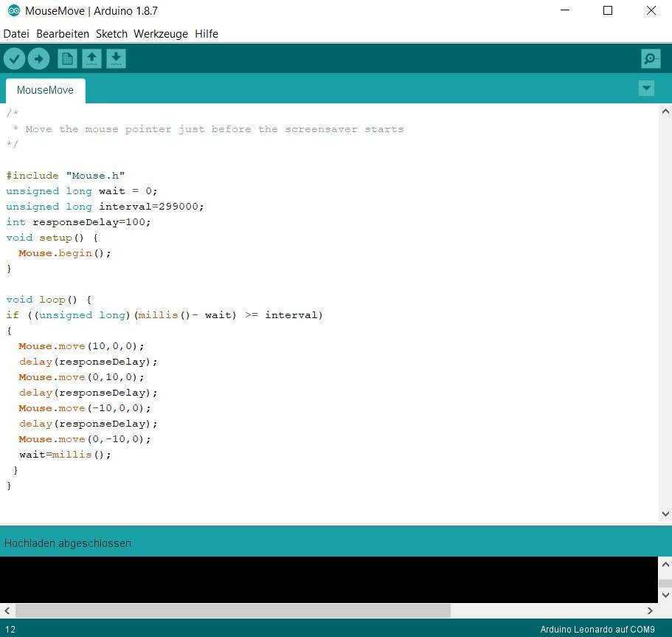Open the Werkzeuge menu

pyautogui.click(x=161, y=34)
